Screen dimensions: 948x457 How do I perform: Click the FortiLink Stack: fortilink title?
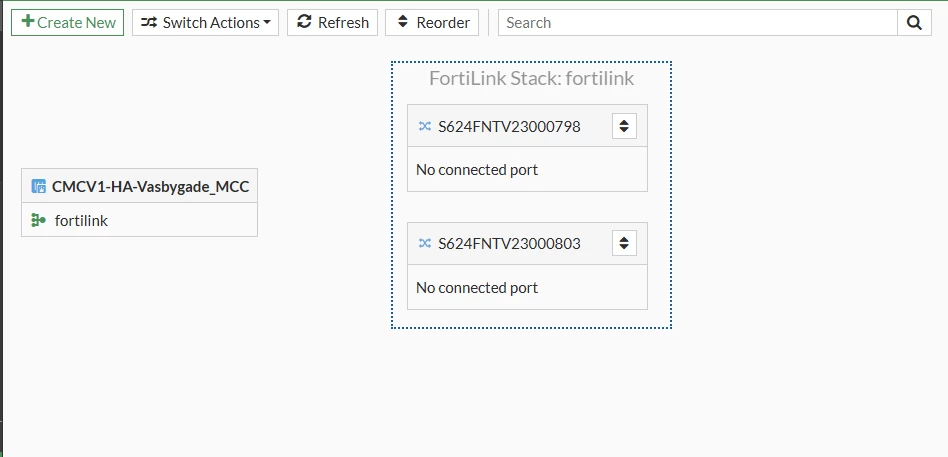tap(531, 79)
